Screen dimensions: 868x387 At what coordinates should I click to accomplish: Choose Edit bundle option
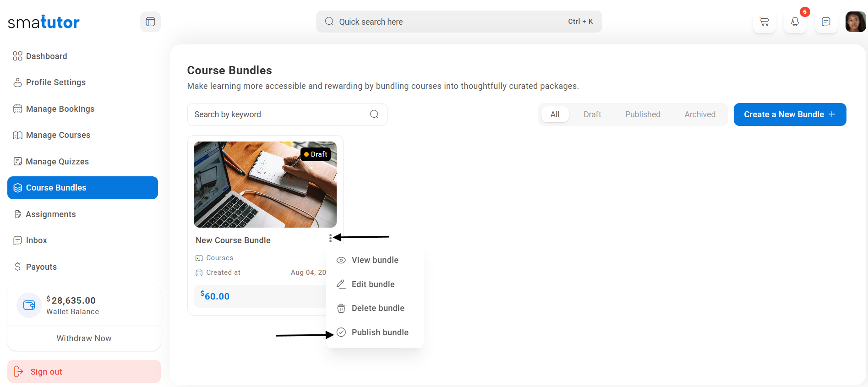tap(373, 284)
